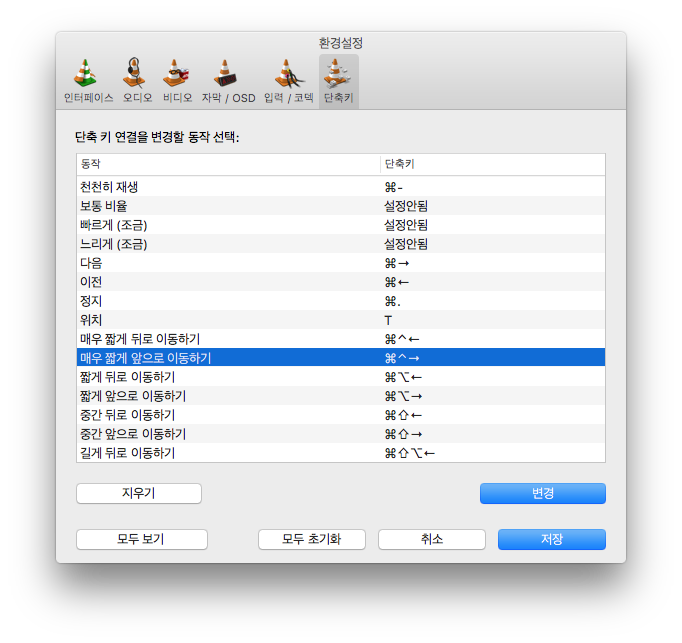Select the 정지 action row
Image resolution: width=682 pixels, height=643 pixels.
(x=341, y=301)
